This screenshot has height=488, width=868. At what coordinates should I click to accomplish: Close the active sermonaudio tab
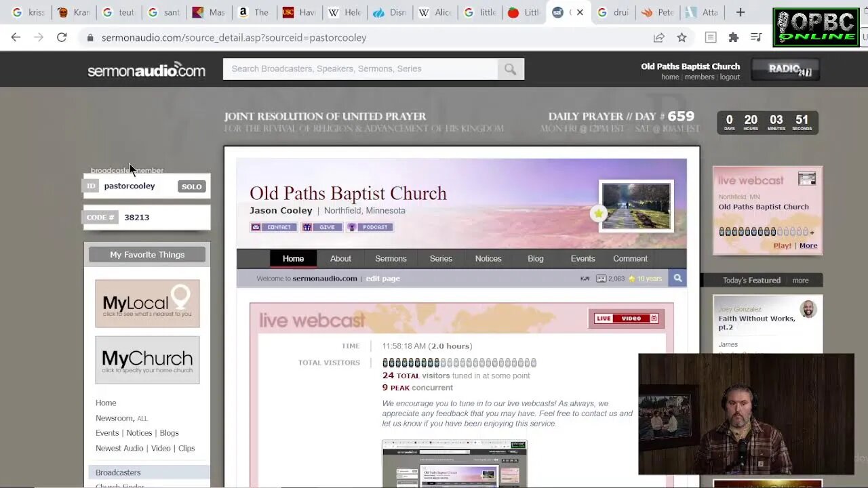tap(580, 12)
